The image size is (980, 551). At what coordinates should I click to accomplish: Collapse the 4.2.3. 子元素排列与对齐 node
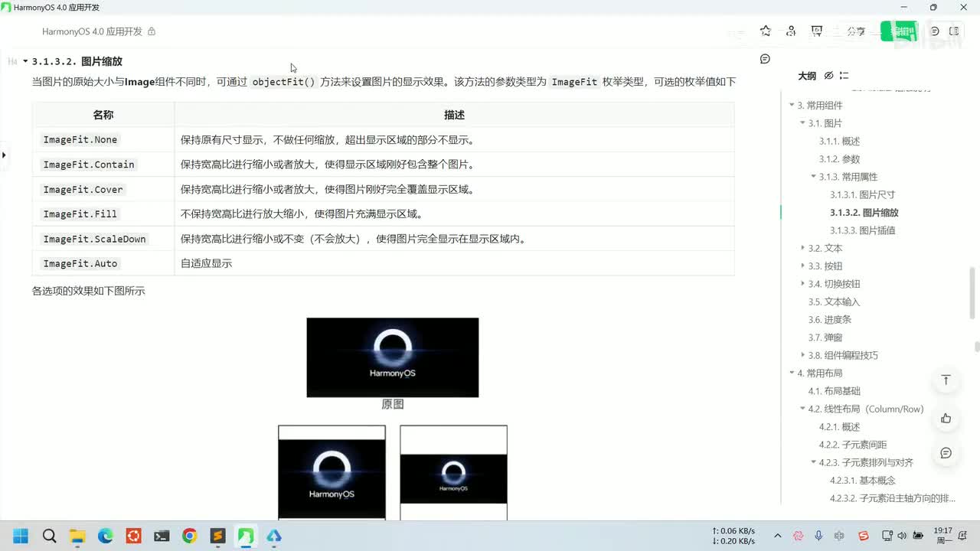click(813, 462)
